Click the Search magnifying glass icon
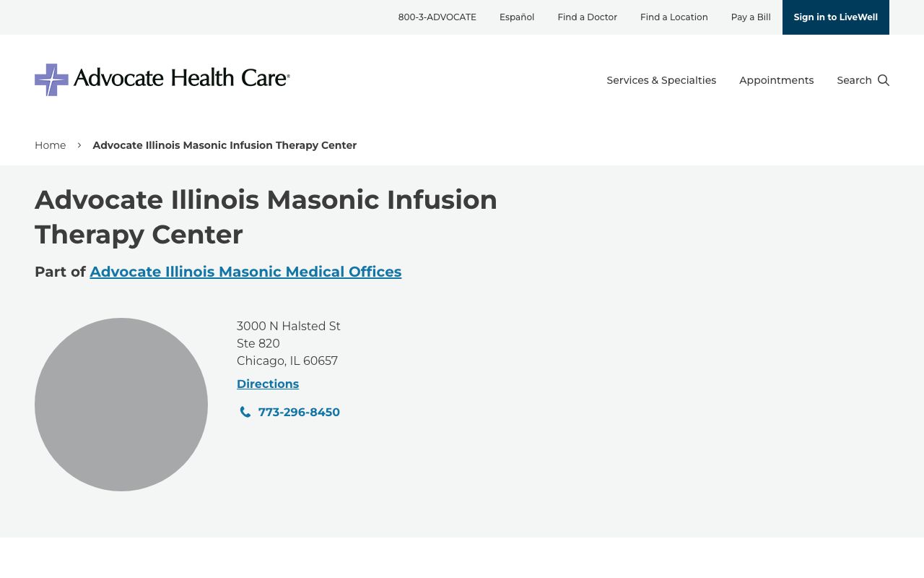Image resolution: width=924 pixels, height=578 pixels. pos(884,80)
